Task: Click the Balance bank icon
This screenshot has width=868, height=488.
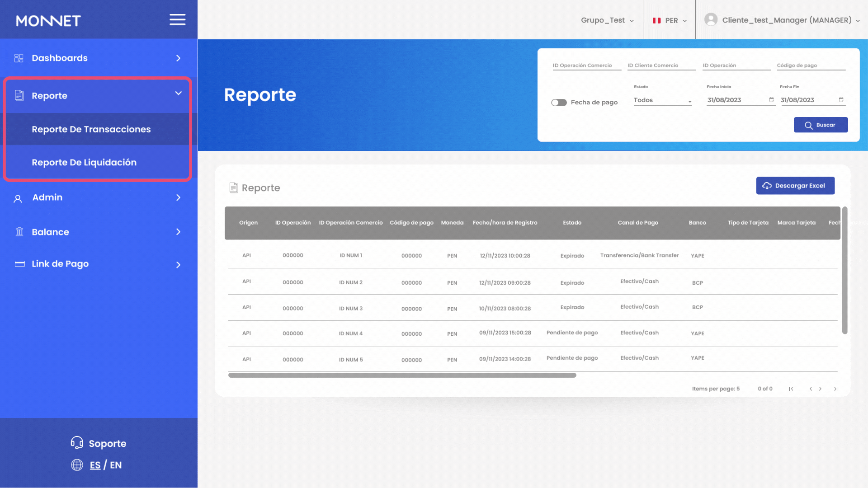Action: (19, 232)
